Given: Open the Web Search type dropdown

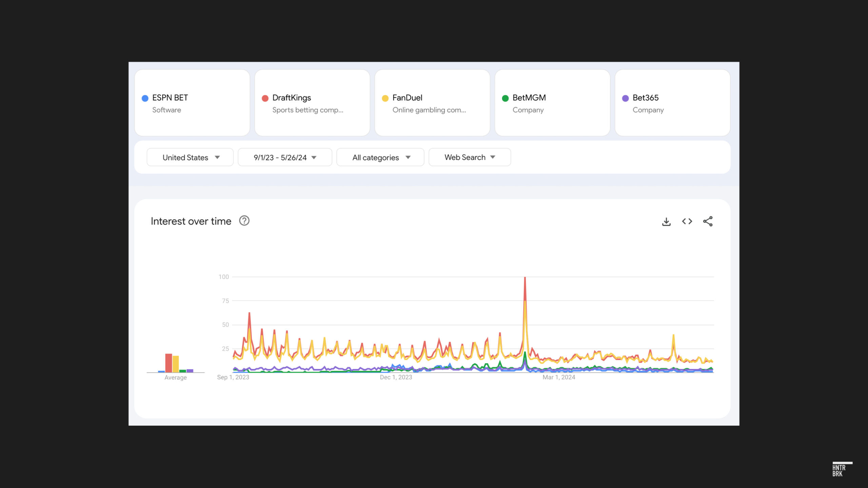Looking at the screenshot, I should point(470,157).
